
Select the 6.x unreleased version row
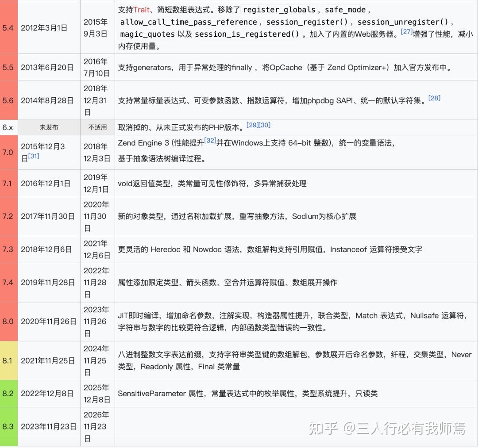(x=8, y=127)
